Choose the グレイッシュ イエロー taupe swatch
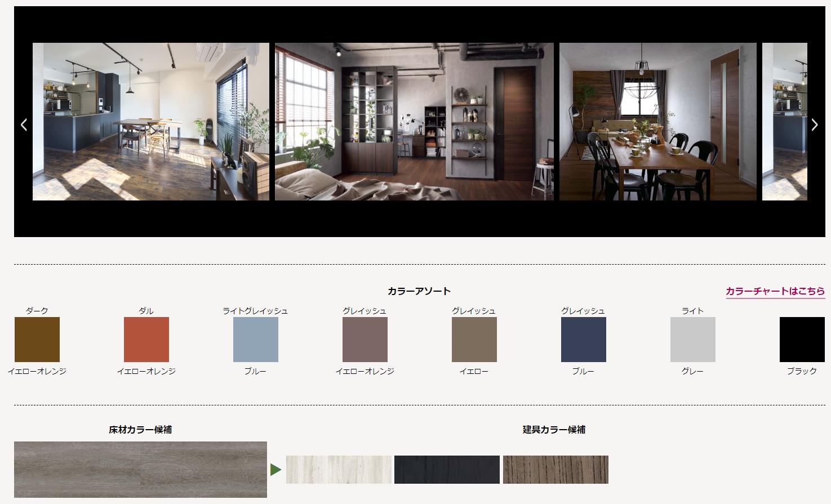 pyautogui.click(x=474, y=340)
